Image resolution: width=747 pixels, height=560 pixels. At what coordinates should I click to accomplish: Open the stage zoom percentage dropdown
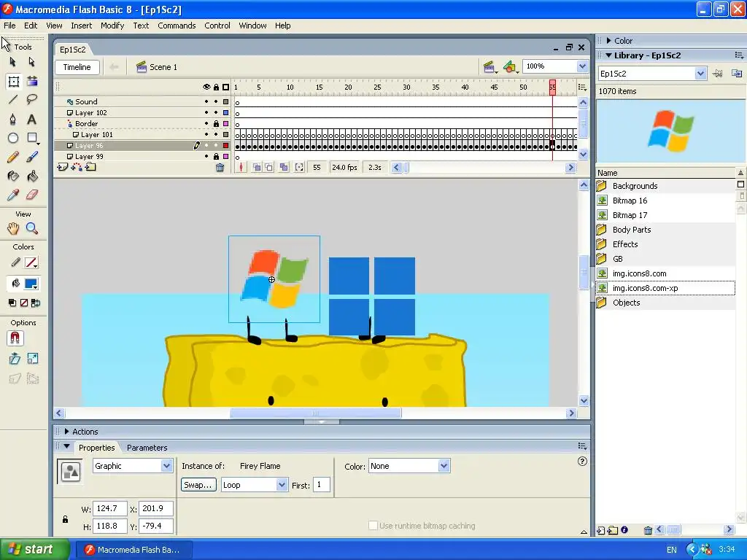[582, 66]
